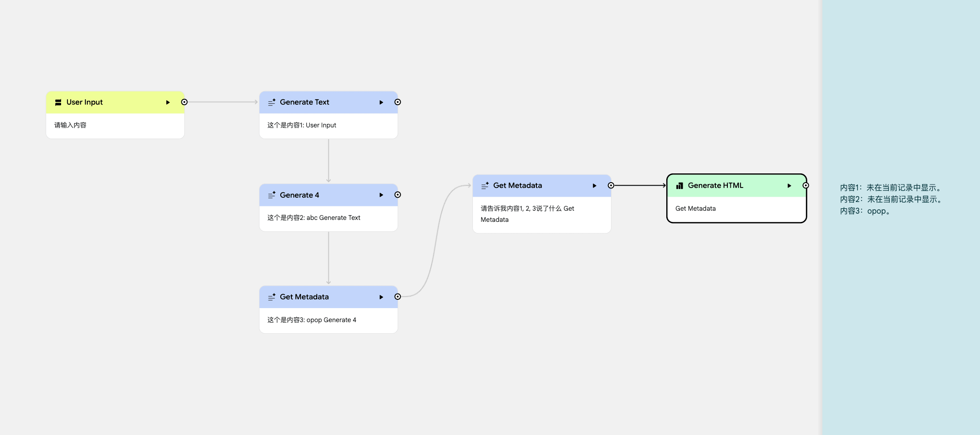The image size is (980, 435).
Task: Click the sparkle icon on Generate 4 node
Action: pyautogui.click(x=272, y=195)
